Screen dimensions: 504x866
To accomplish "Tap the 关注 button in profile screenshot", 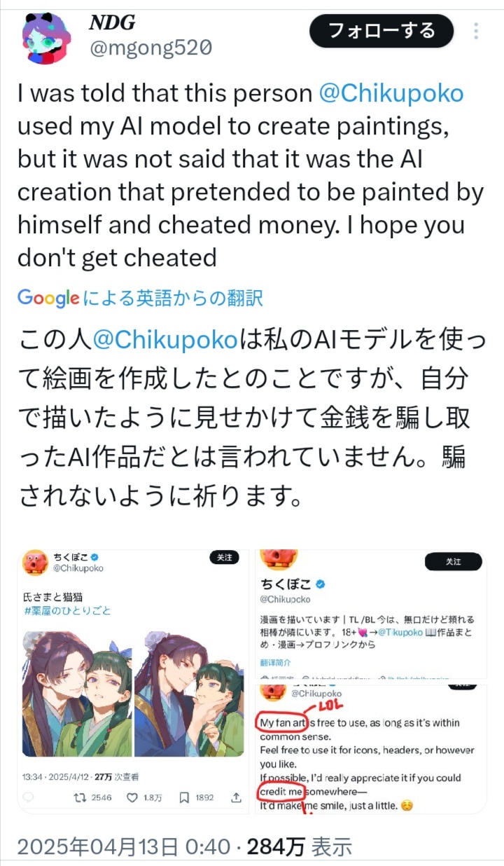I will (x=454, y=561).
